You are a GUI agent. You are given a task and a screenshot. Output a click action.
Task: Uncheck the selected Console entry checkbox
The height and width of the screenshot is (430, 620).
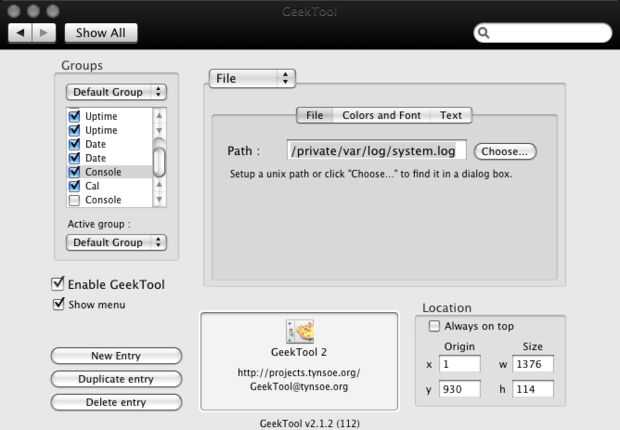74,172
